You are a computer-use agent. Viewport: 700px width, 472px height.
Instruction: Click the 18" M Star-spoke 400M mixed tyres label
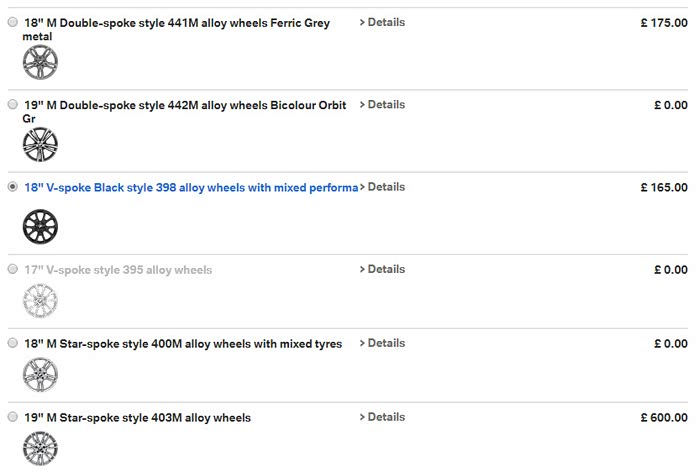pos(182,344)
